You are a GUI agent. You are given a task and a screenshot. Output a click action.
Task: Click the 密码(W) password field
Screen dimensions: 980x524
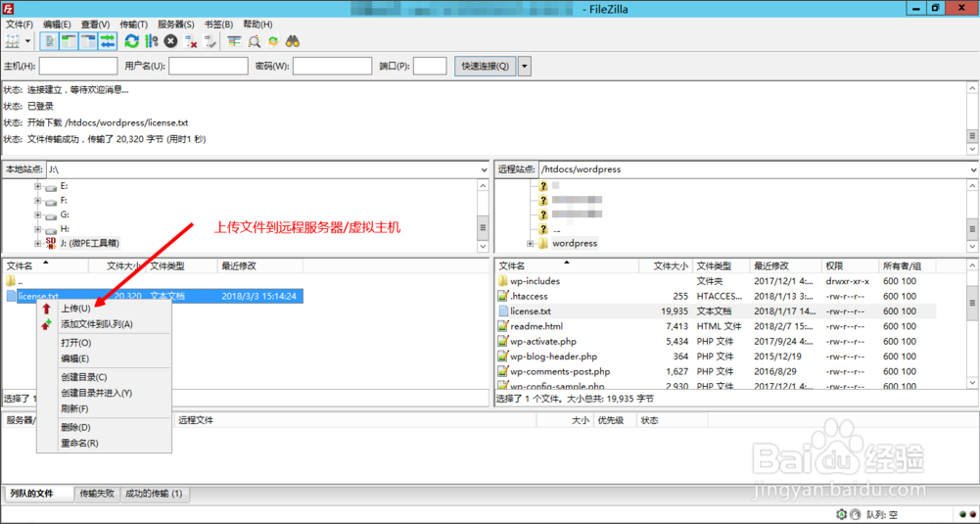[x=332, y=66]
